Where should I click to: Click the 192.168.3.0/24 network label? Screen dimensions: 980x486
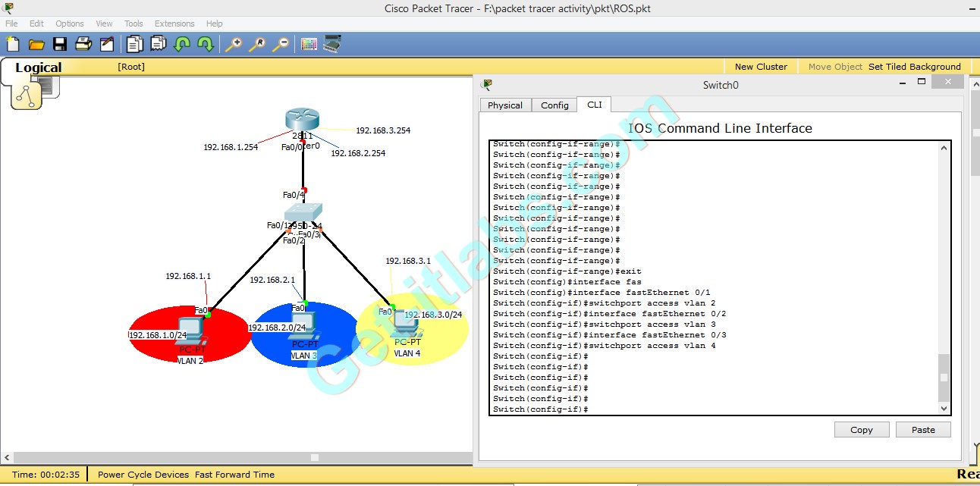(433, 315)
